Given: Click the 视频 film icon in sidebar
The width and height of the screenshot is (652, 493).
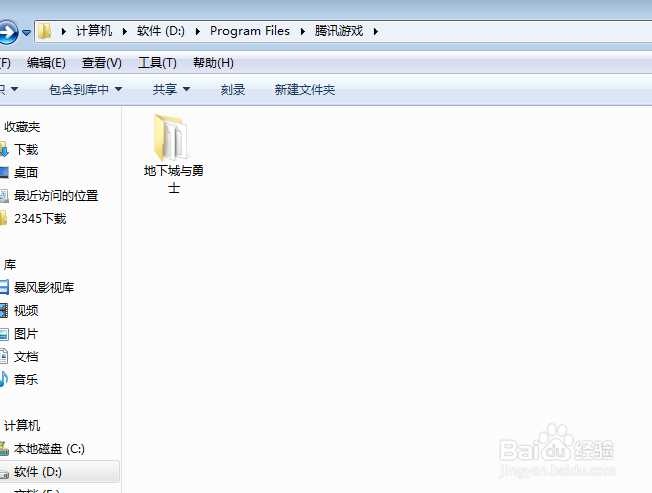Looking at the screenshot, I should click(x=4, y=310).
